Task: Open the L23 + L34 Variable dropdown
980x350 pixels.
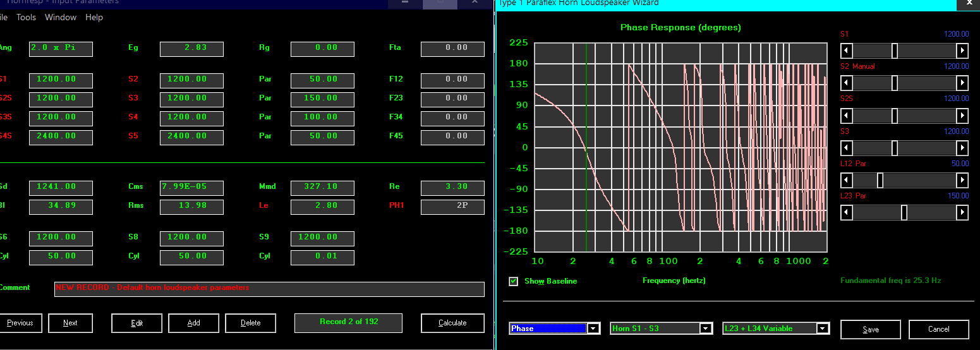Action: point(823,329)
